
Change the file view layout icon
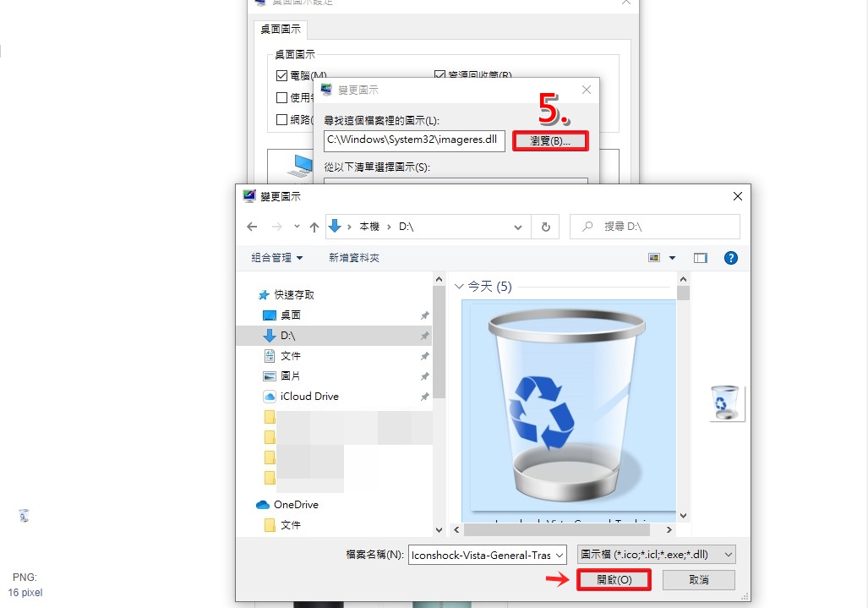[654, 257]
